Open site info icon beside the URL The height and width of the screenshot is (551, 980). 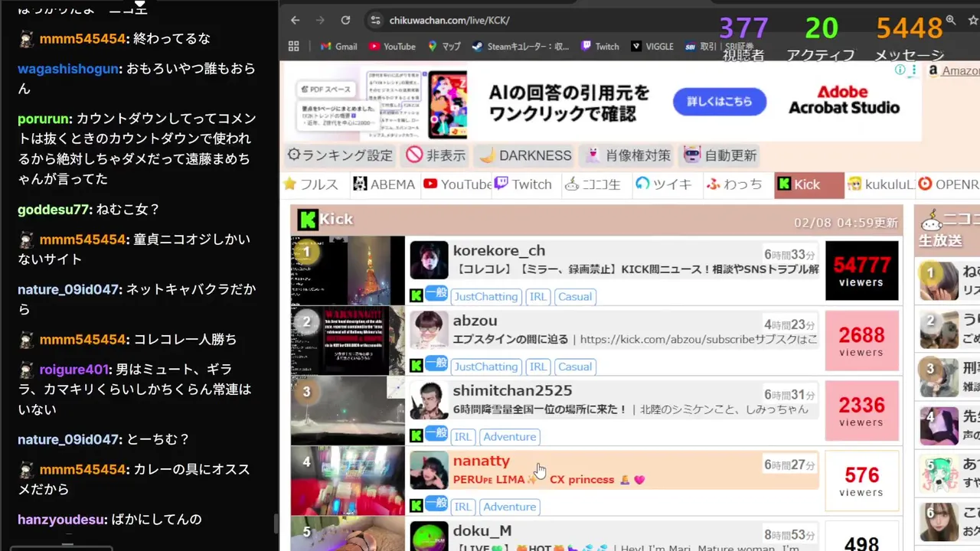tap(374, 21)
